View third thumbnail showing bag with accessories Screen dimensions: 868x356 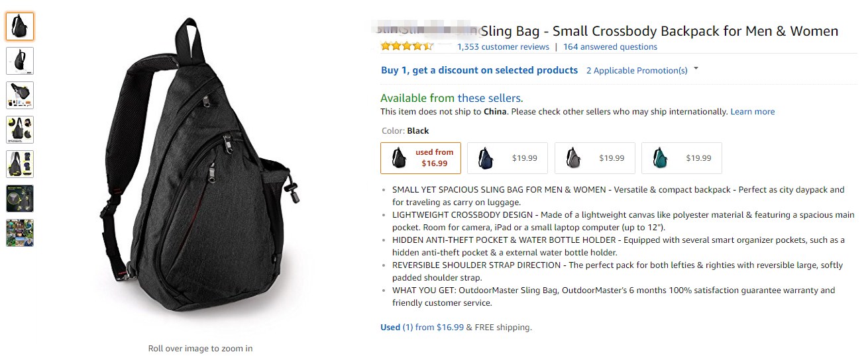tap(20, 95)
